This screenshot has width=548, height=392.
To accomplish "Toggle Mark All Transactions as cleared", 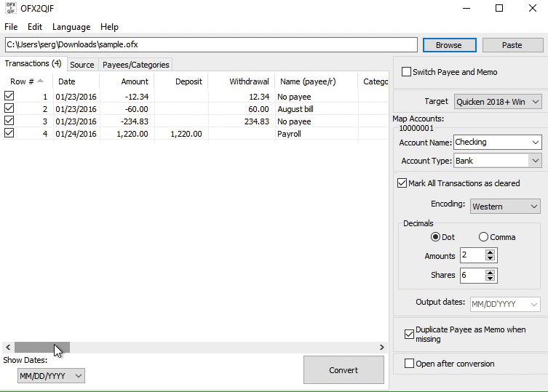I will [402, 183].
